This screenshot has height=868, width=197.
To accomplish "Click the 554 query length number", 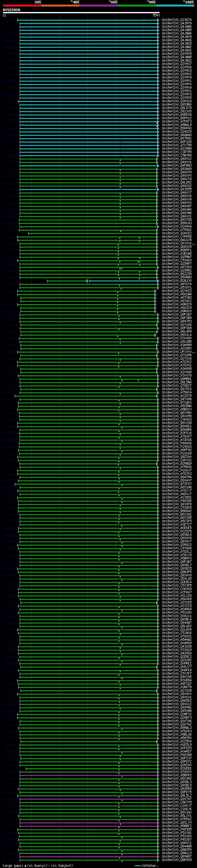I will [155, 15].
